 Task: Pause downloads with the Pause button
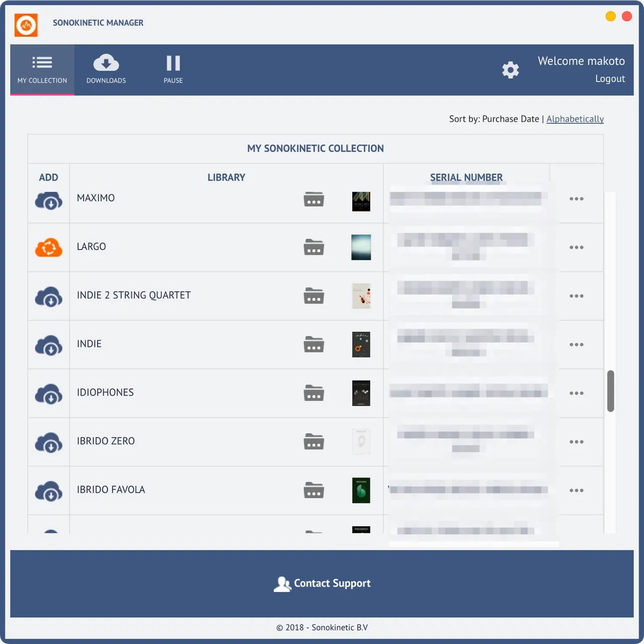point(173,69)
